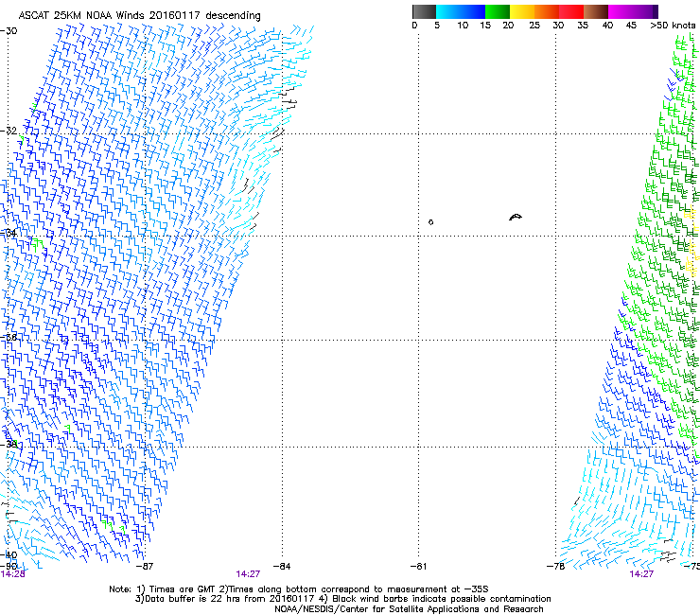700x615 pixels.
Task: Select the "-84" longitude label
Action: pos(282,567)
